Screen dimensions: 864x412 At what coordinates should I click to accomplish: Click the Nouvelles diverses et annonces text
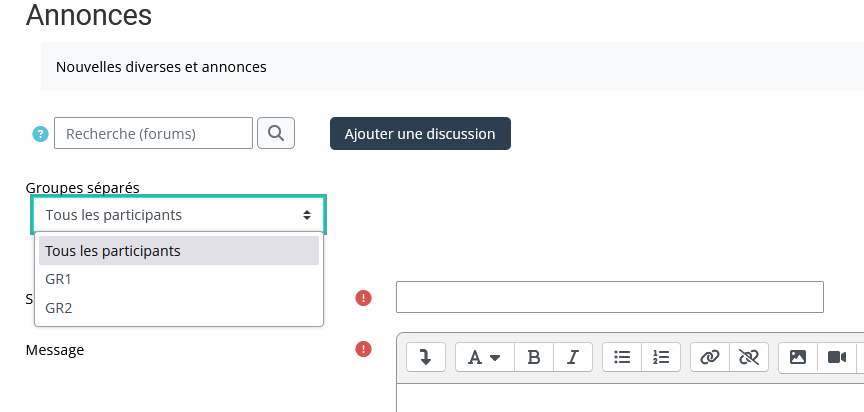(x=161, y=67)
